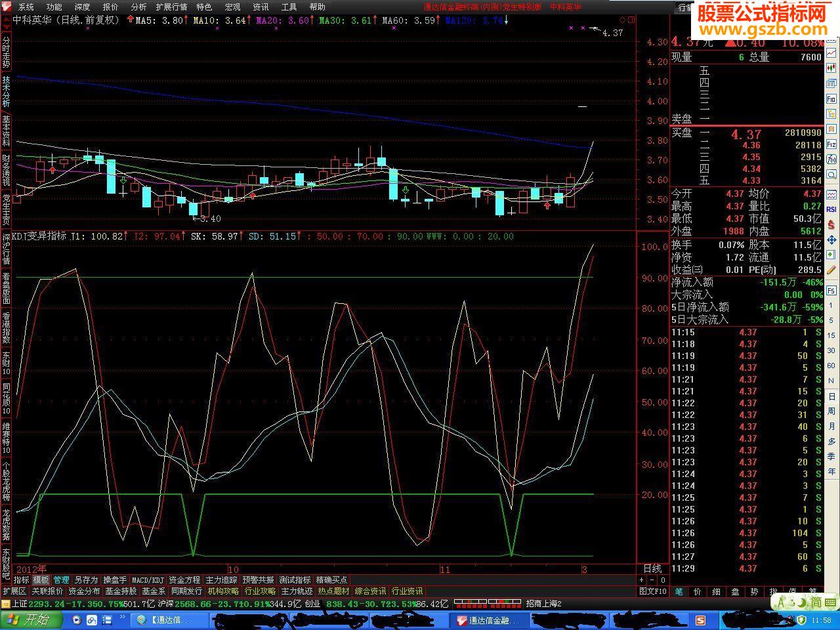This screenshot has width=840, height=630.
Task: Select the 模板 tab
Action: click(41, 580)
